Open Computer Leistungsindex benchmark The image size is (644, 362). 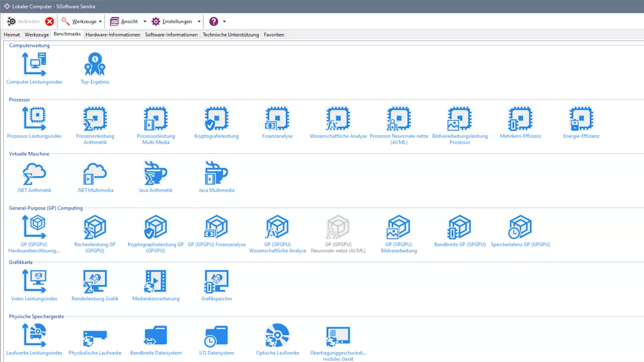tap(34, 68)
